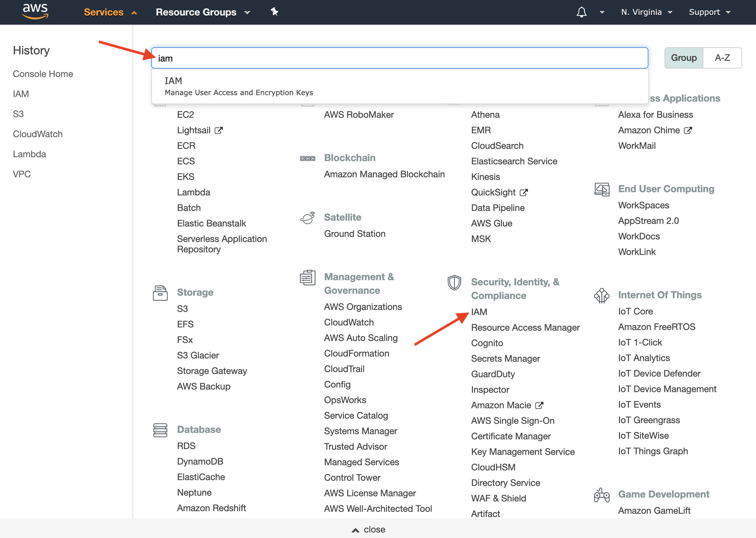Image resolution: width=756 pixels, height=538 pixels.
Task: Open IAM from the History list
Action: pos(21,94)
